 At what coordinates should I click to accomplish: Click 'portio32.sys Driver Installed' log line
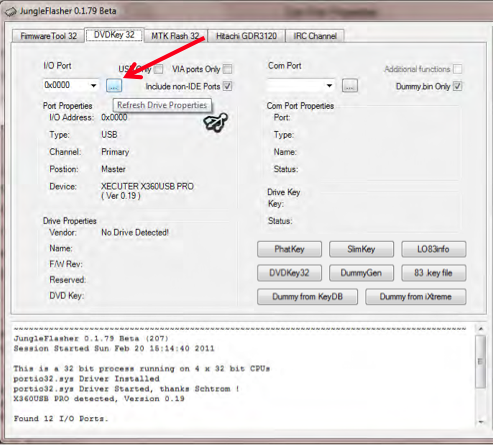click(x=86, y=379)
